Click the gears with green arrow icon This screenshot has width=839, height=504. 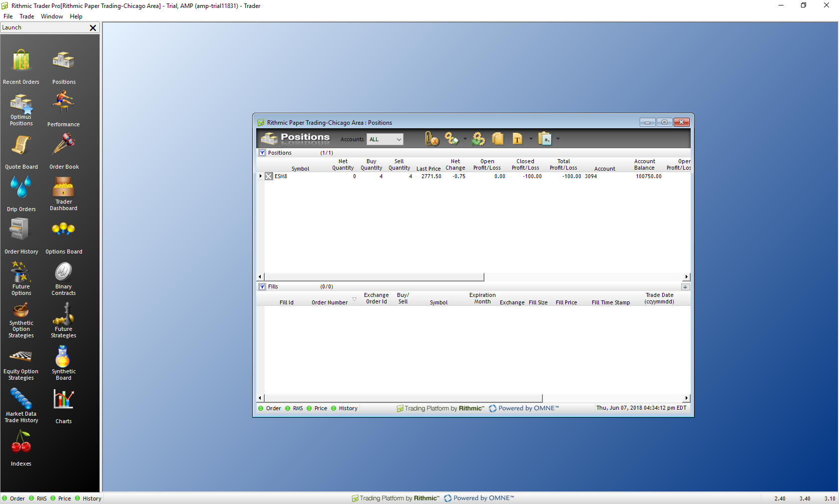(x=478, y=139)
